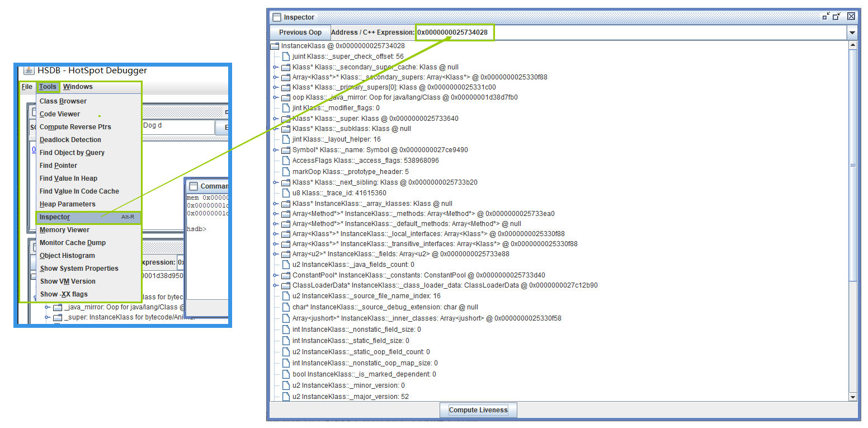Screen dimensions: 868x428
Task: Open the address expression dropdown arrow
Action: [852, 32]
